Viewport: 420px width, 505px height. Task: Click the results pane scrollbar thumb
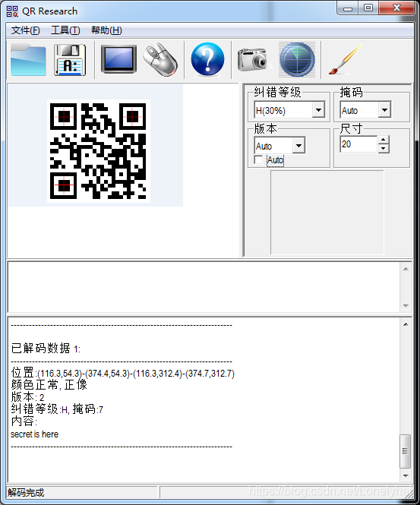[405, 451]
